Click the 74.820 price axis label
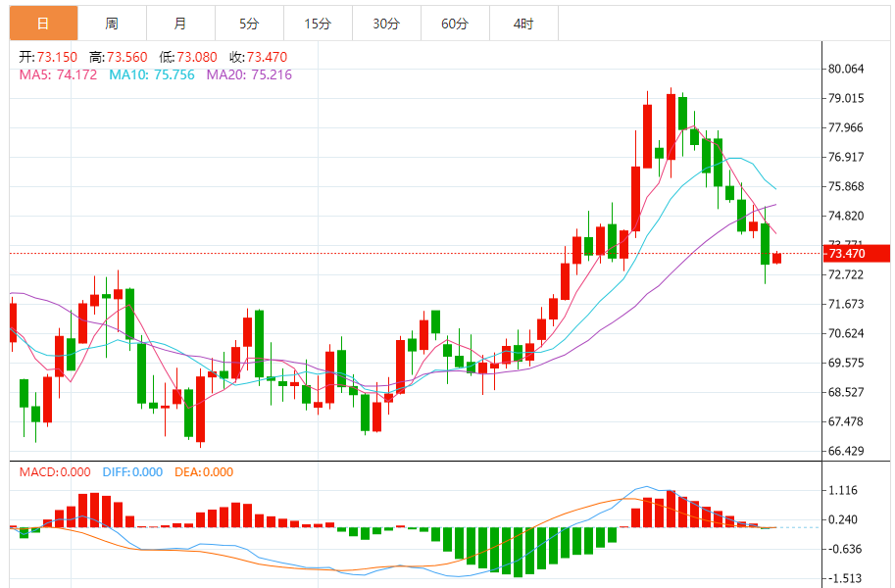Screen dimensions: 895x588 coord(846,216)
